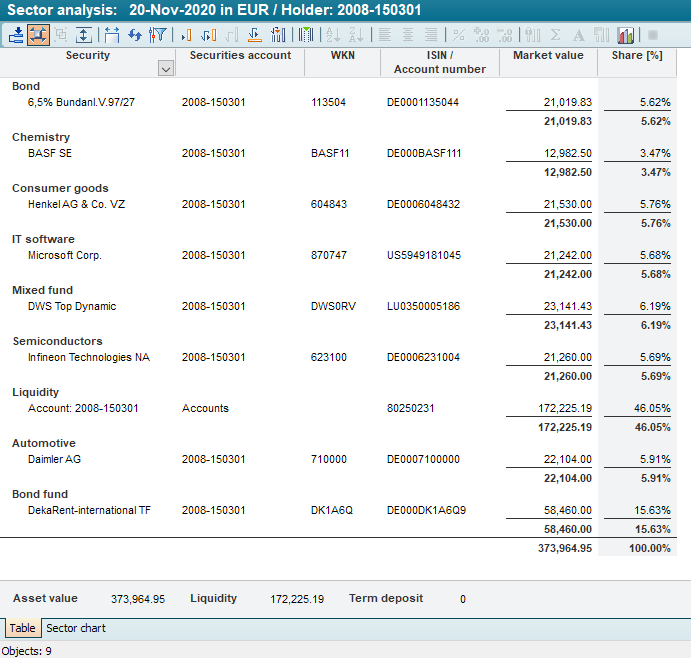691x658 pixels.
Task: Click the first orange column-insert icon
Action: tap(186, 35)
